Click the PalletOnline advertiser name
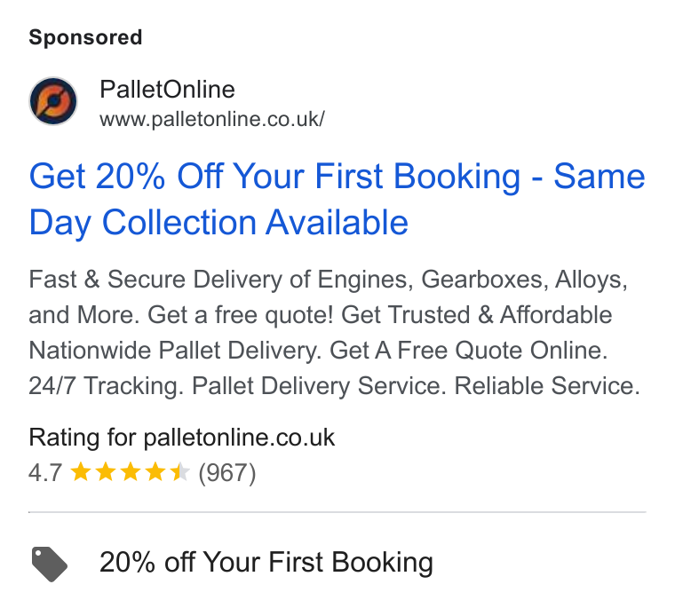 [167, 90]
